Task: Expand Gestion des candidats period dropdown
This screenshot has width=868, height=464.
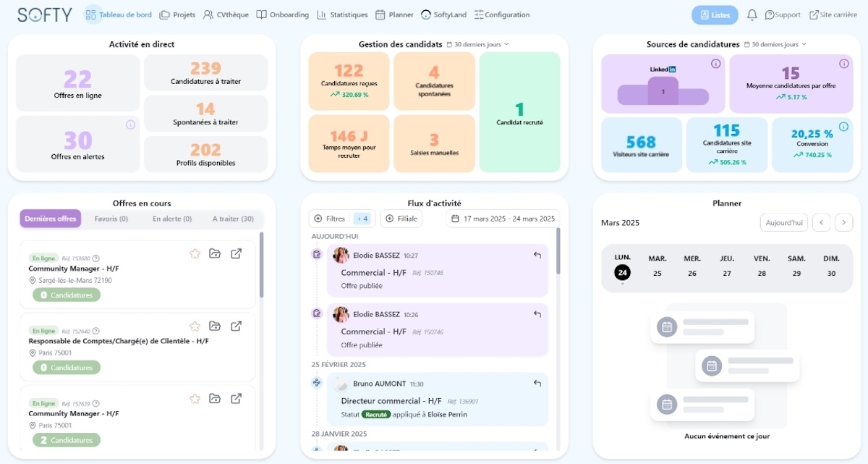Action: click(x=478, y=44)
